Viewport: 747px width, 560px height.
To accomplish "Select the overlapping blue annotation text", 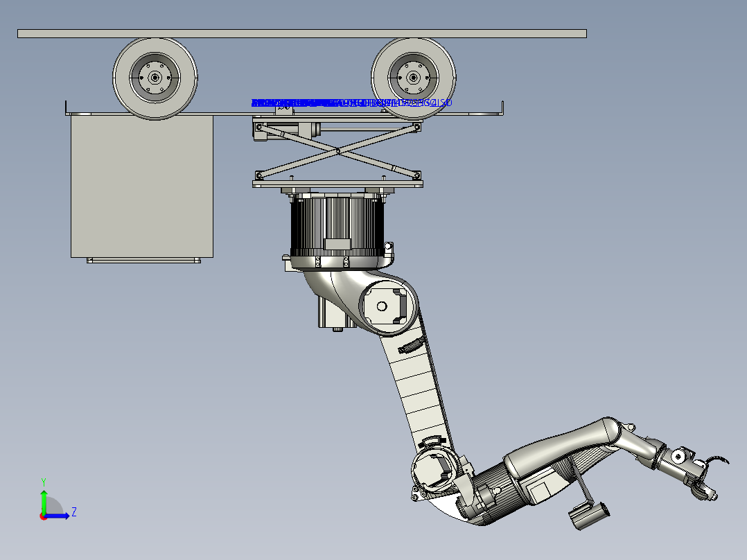I will [x=351, y=103].
